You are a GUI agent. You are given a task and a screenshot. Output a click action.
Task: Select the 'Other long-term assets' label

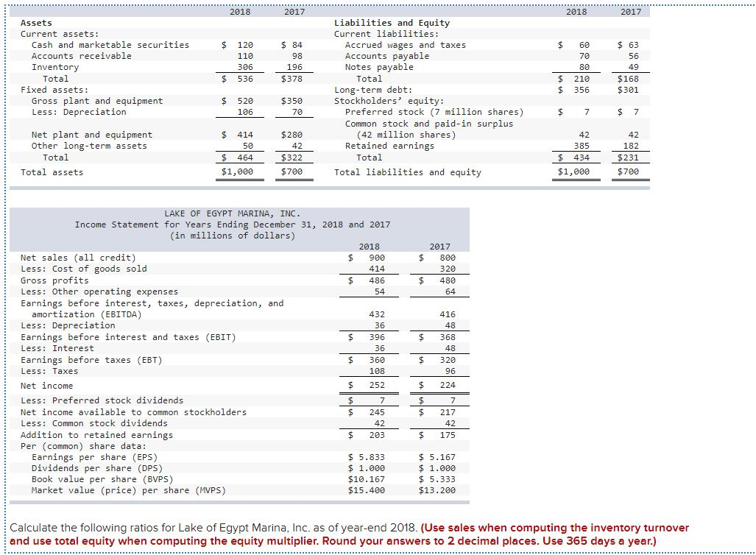click(x=89, y=146)
